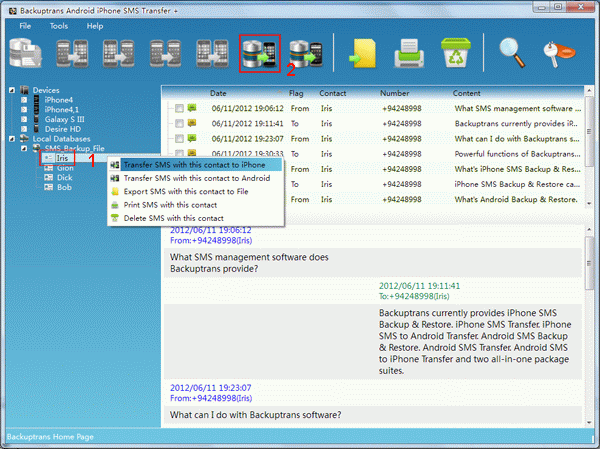
Task: Click the message list scrollbar up arrow
Action: click(589, 91)
